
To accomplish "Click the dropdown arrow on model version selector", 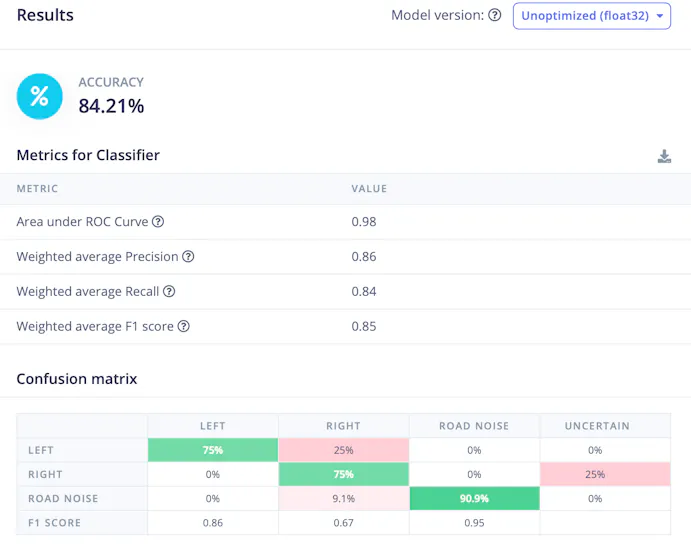I will [661, 16].
